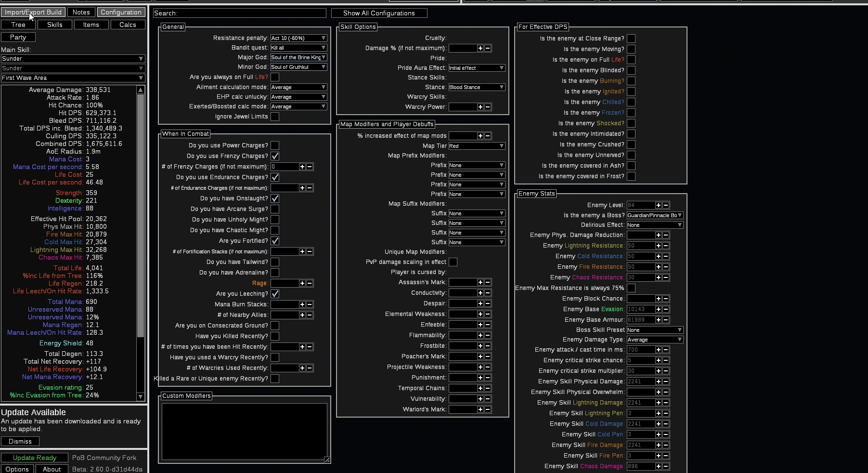Increase Despair curse level

tap(480, 303)
